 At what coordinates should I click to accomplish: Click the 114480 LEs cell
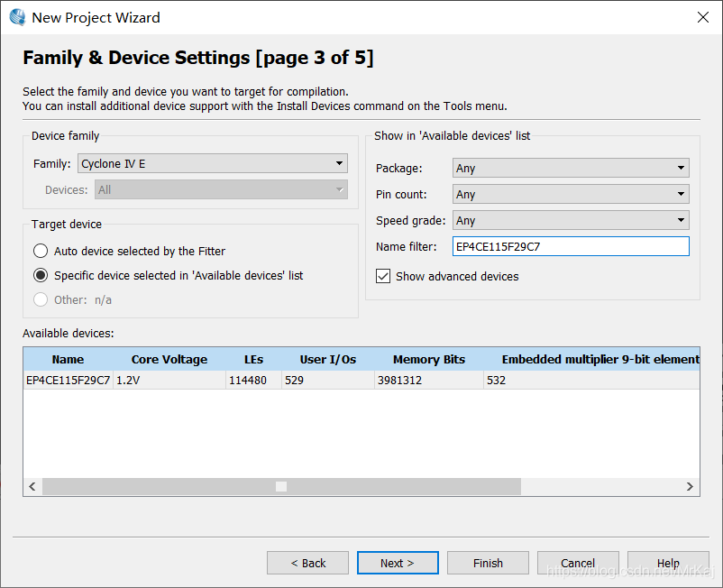tap(253, 381)
